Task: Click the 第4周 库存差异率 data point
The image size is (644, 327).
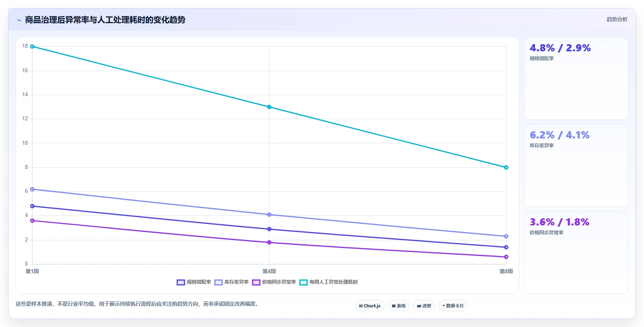Action: click(x=269, y=215)
